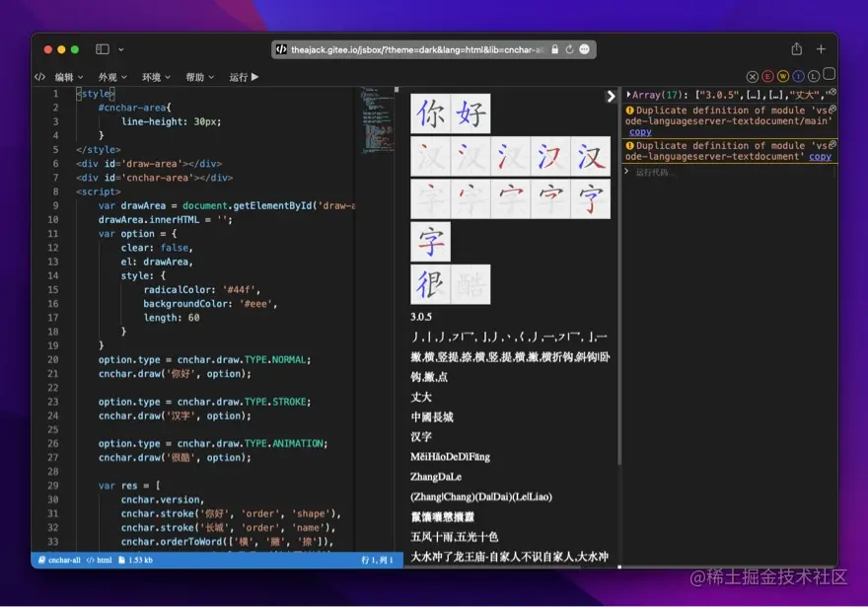Click the 1.53 kb file size indicator
This screenshot has width=868, height=607.
point(136,560)
